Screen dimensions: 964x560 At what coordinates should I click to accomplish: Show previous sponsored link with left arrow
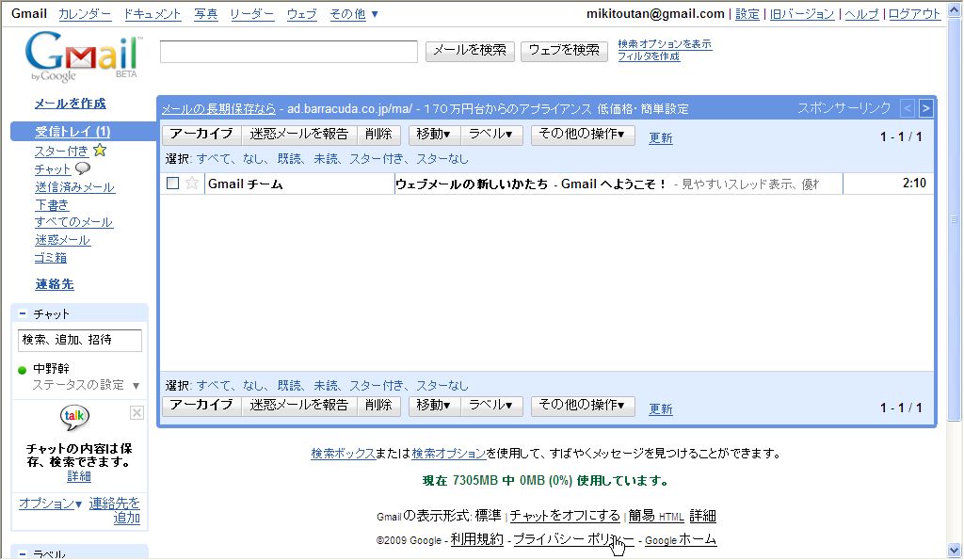[x=907, y=108]
